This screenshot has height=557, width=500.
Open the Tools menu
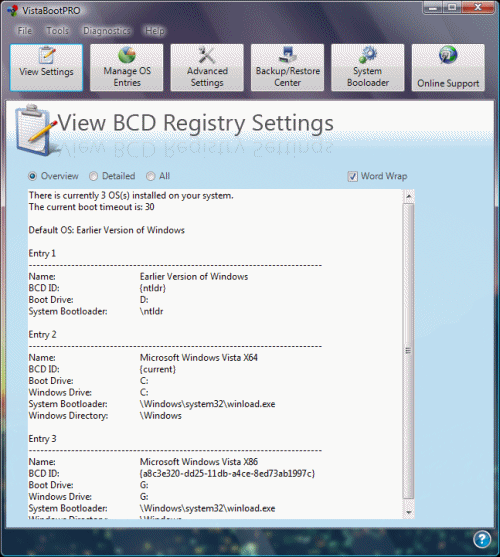[57, 31]
